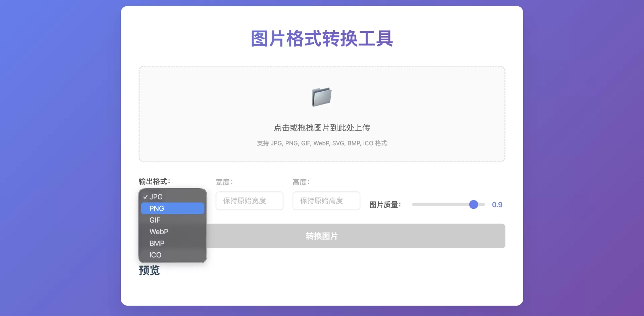Viewport: 644px width, 316px height.
Task: Click the supported formats hint text
Action: [x=321, y=143]
